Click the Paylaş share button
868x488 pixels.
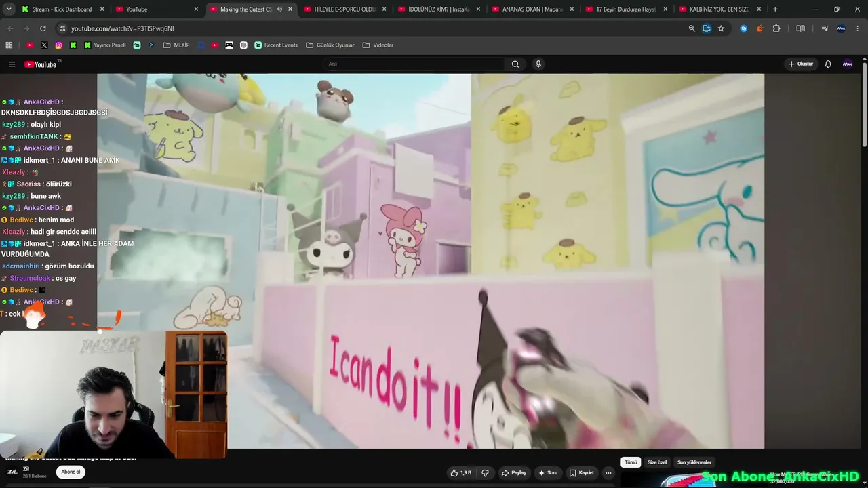click(513, 473)
